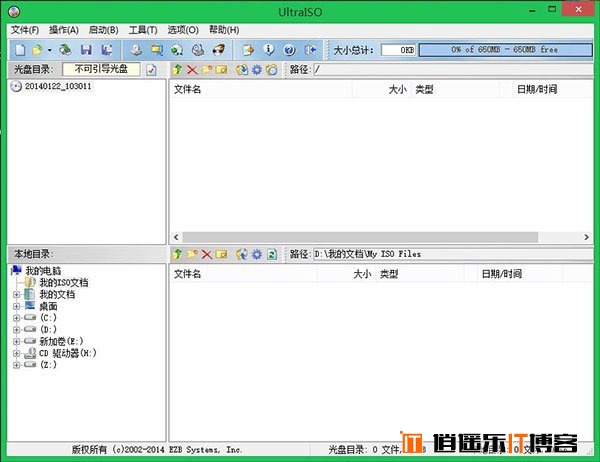Click the local path field D:\我的文档

point(453,254)
